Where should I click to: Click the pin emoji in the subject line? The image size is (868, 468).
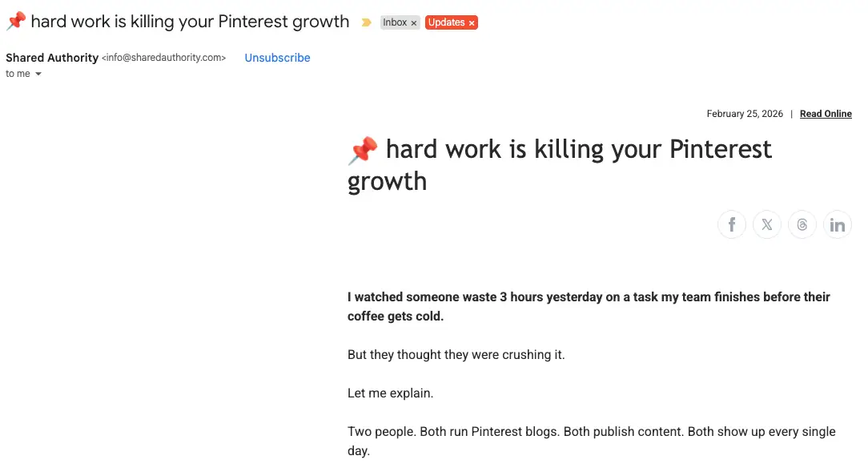click(x=16, y=22)
